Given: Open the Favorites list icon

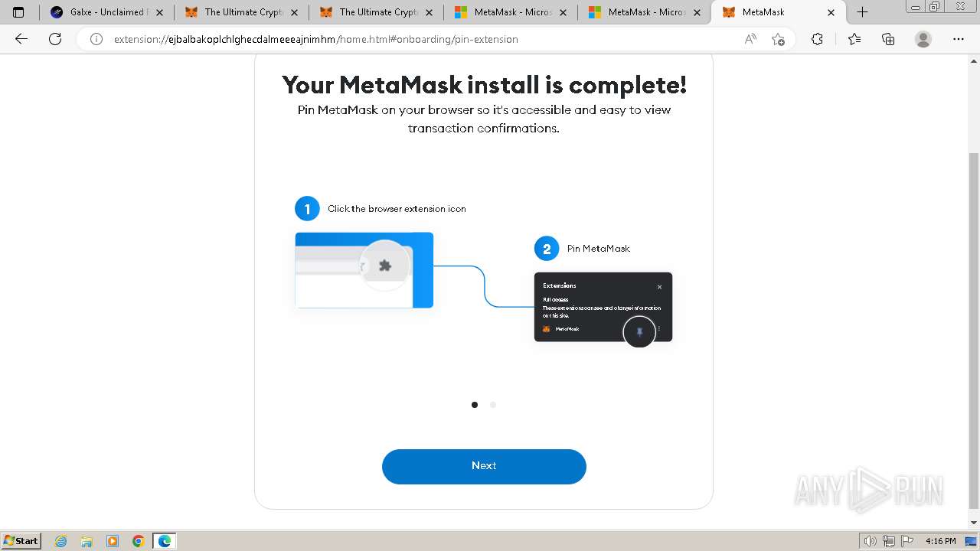Looking at the screenshot, I should (854, 39).
